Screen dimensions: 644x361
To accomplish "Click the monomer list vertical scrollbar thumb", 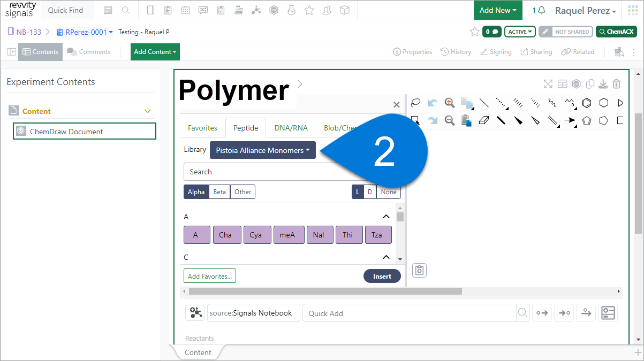I will [x=400, y=217].
